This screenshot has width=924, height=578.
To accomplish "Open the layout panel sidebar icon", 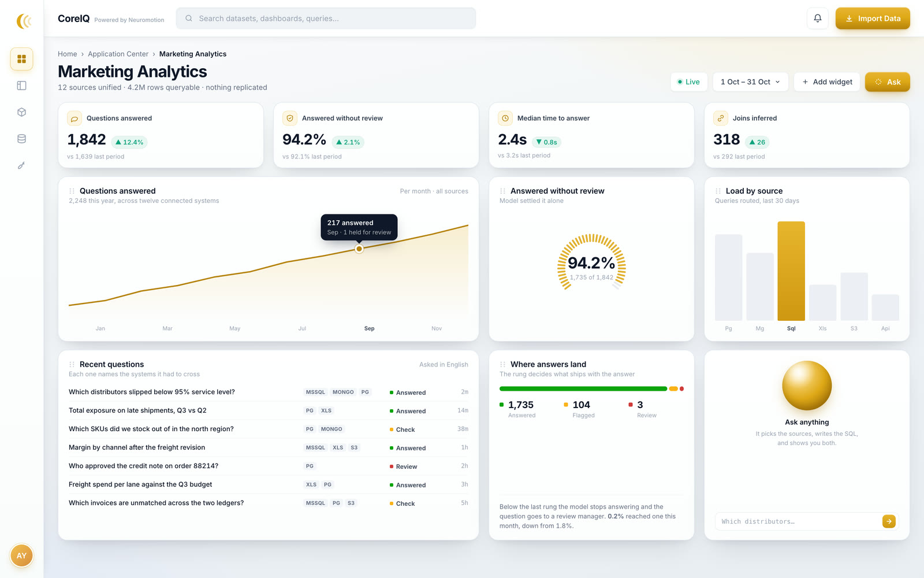I will coord(21,86).
